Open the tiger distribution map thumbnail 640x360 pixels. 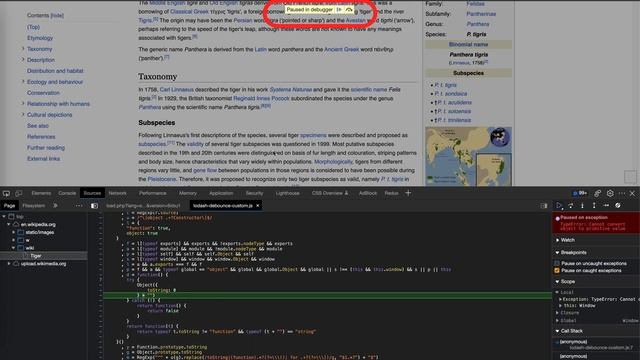(x=468, y=156)
